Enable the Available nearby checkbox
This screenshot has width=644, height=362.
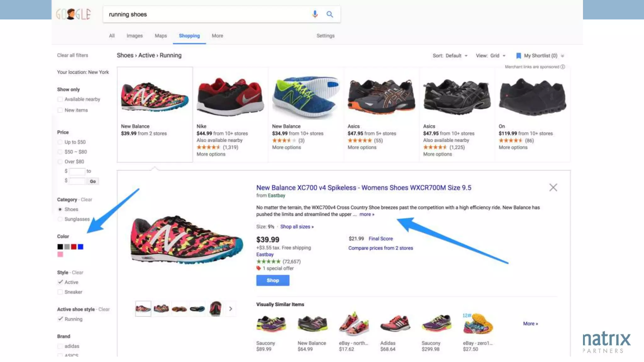[x=60, y=99]
